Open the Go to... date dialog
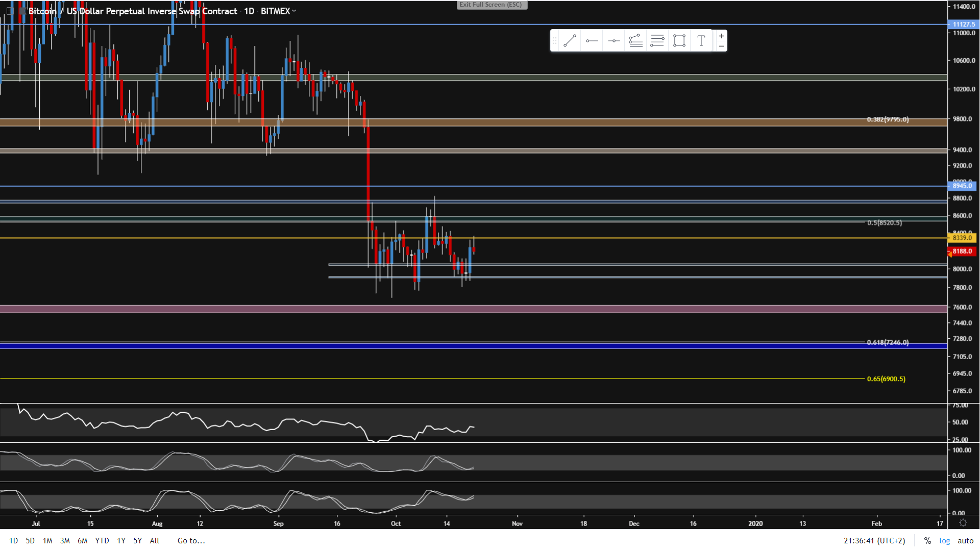The image size is (980, 551). click(191, 541)
